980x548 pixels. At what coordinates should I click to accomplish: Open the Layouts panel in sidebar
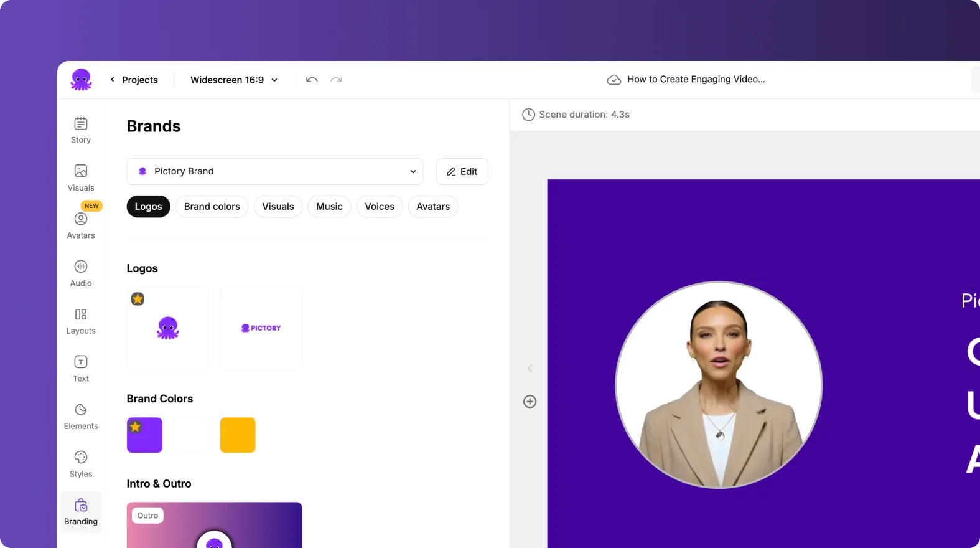coord(81,321)
